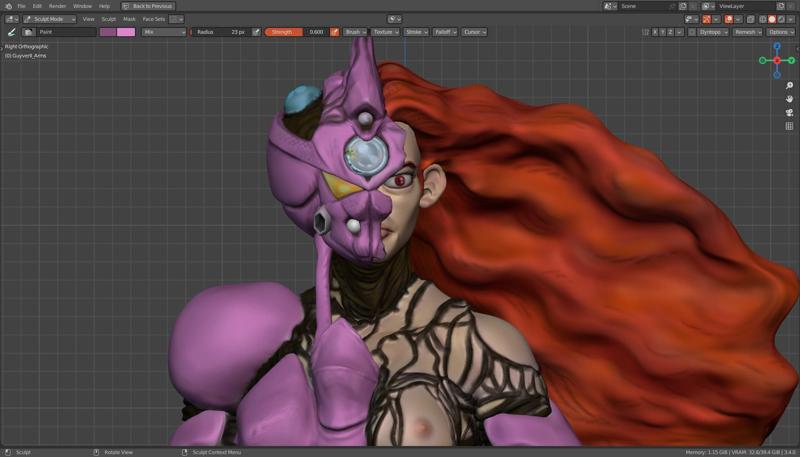Click the pivot icon in header center
The width and height of the screenshot is (800, 457).
(394, 19)
